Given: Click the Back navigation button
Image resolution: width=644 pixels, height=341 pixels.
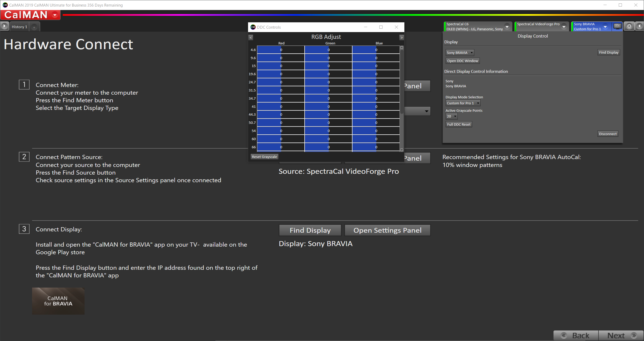Looking at the screenshot, I should pos(576,335).
